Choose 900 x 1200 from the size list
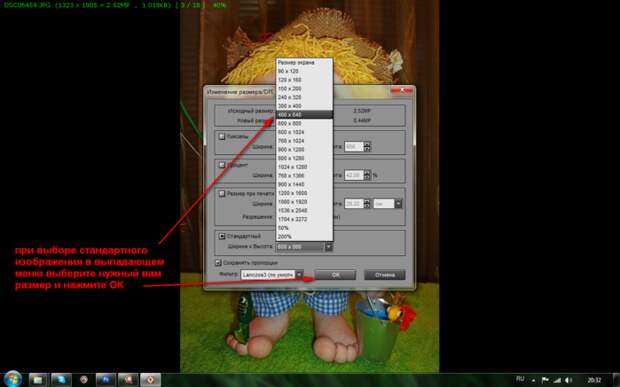The height and width of the screenshot is (387, 620). point(304,149)
